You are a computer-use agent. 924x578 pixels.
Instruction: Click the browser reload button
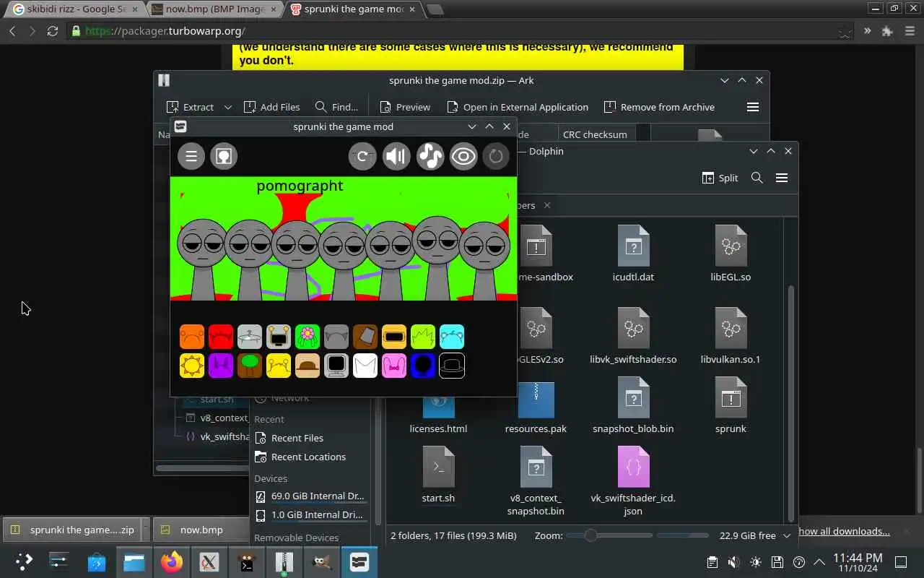pyautogui.click(x=52, y=31)
